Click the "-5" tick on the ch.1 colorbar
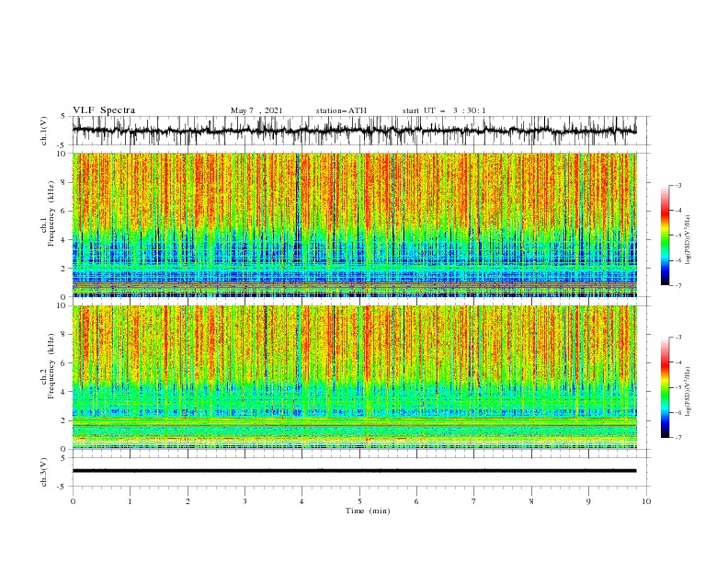 tap(678, 236)
